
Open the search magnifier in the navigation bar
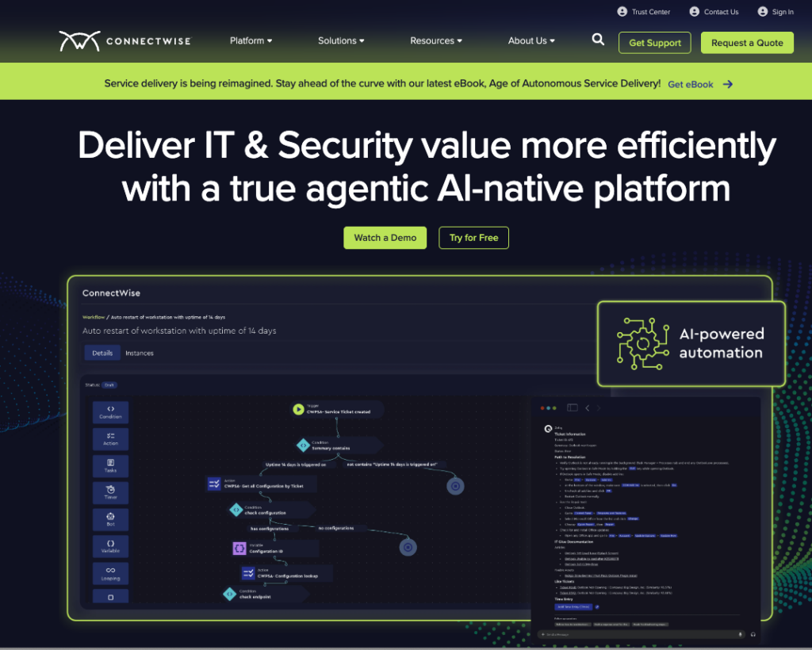click(597, 38)
